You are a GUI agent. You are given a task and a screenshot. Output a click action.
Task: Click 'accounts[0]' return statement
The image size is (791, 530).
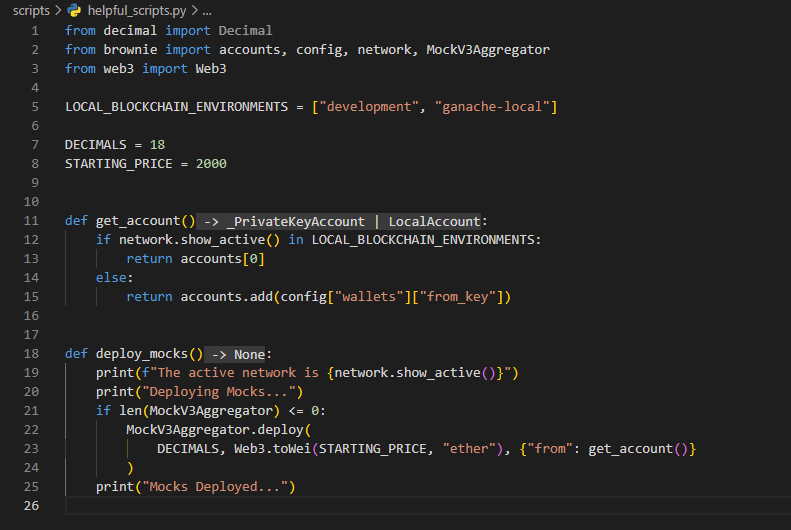tap(222, 259)
